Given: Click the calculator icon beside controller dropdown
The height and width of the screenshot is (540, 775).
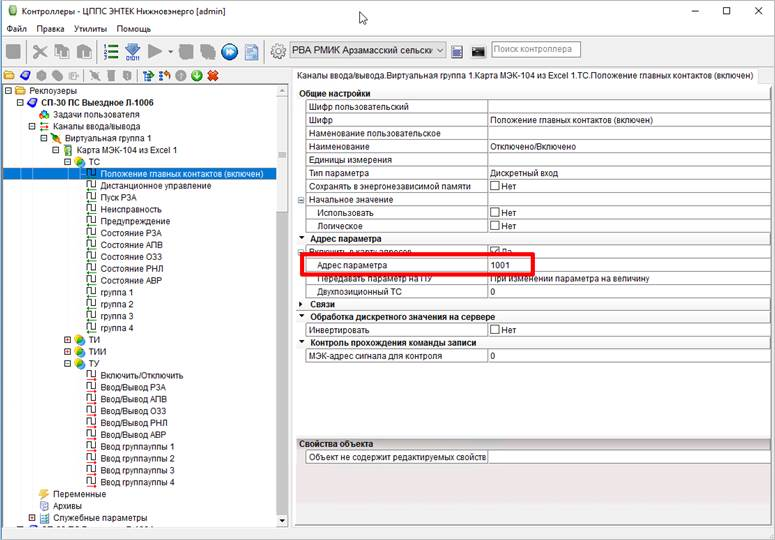Looking at the screenshot, I should tap(457, 51).
